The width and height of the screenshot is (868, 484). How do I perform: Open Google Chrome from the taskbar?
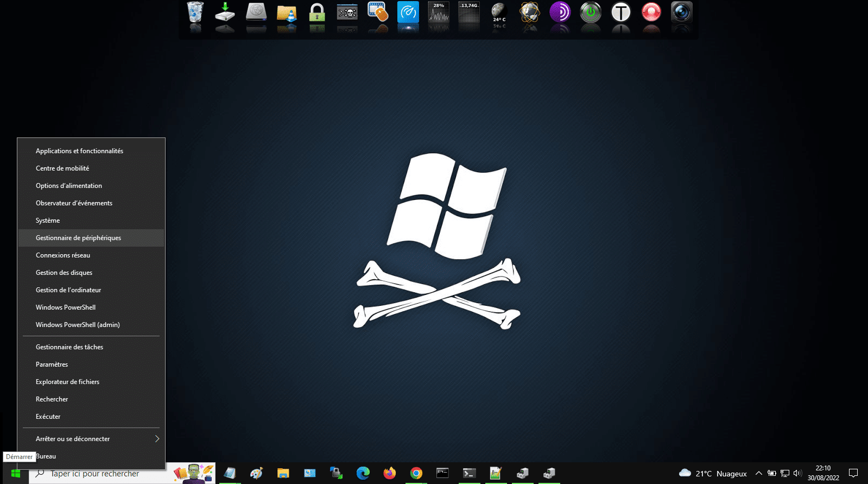(416, 473)
